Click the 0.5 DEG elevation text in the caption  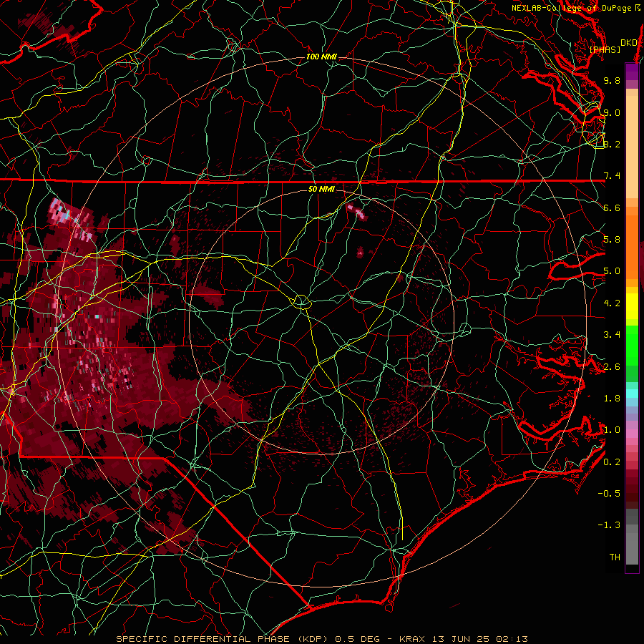357,639
